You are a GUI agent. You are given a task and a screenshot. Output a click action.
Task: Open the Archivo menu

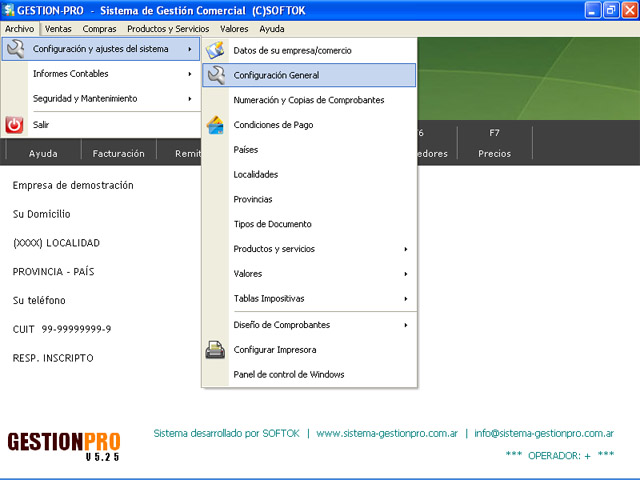click(x=20, y=29)
